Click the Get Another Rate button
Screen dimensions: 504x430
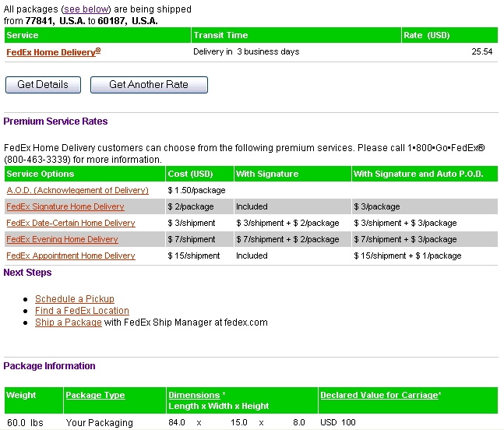point(149,84)
